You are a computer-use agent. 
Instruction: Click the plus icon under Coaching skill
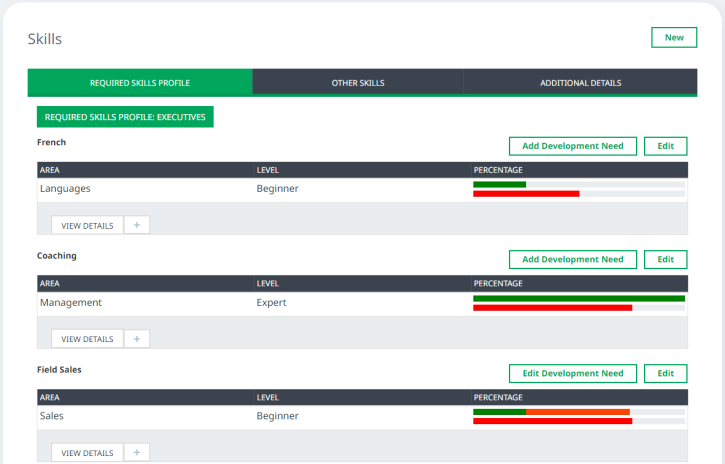[x=136, y=339]
